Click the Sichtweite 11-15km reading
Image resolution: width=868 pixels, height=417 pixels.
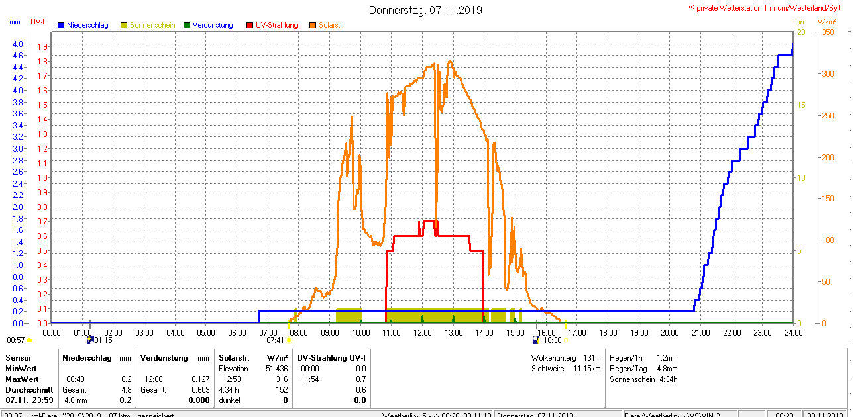coord(565,368)
